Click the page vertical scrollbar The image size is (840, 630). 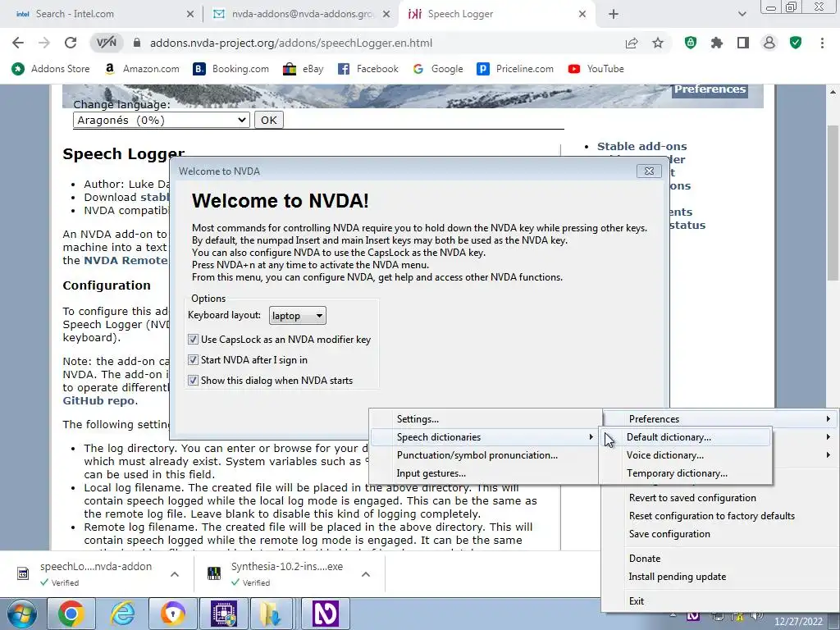point(833,203)
